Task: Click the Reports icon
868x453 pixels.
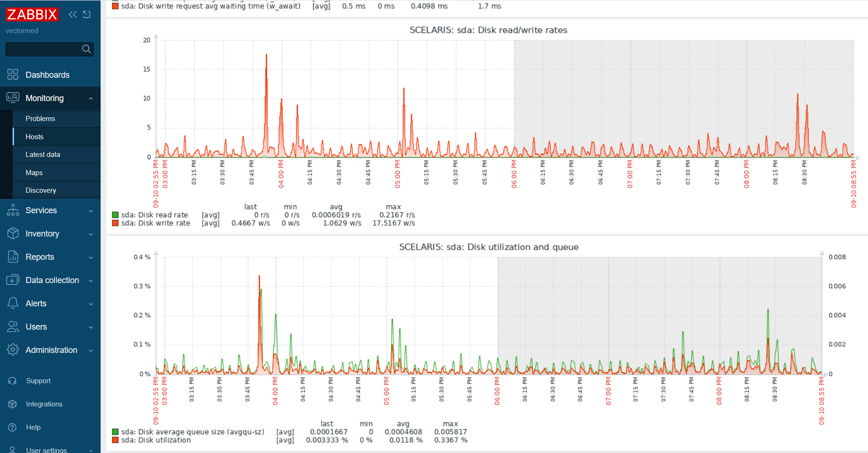Action: point(13,257)
